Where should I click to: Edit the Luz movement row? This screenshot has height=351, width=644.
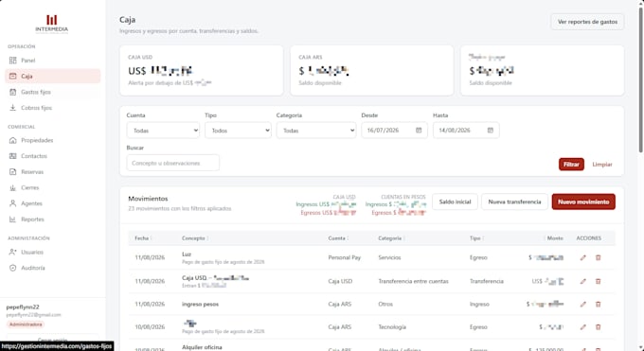pyautogui.click(x=582, y=258)
